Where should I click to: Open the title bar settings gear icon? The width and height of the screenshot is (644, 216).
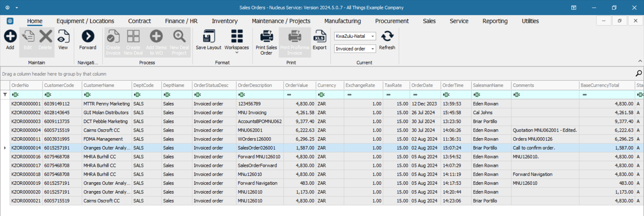coord(7,7)
